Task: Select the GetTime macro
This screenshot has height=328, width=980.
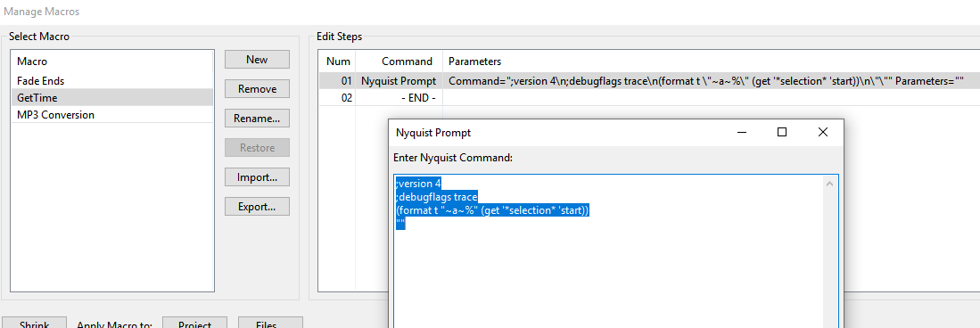Action: [x=111, y=97]
